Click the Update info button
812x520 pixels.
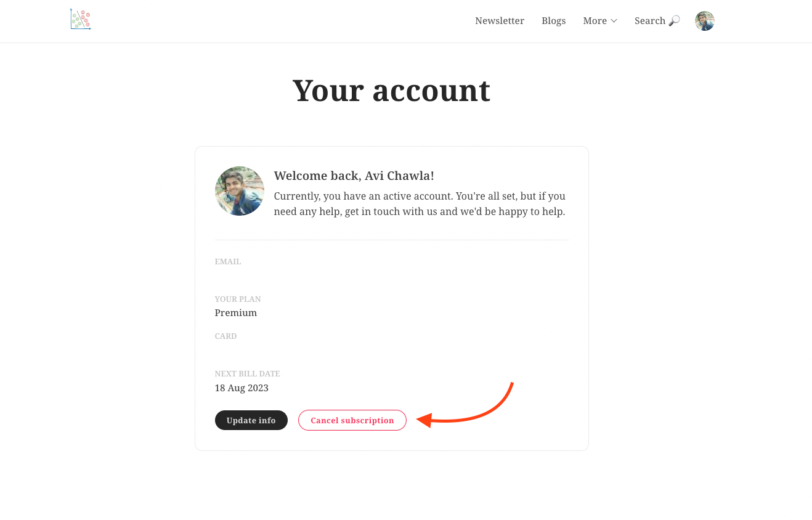251,420
